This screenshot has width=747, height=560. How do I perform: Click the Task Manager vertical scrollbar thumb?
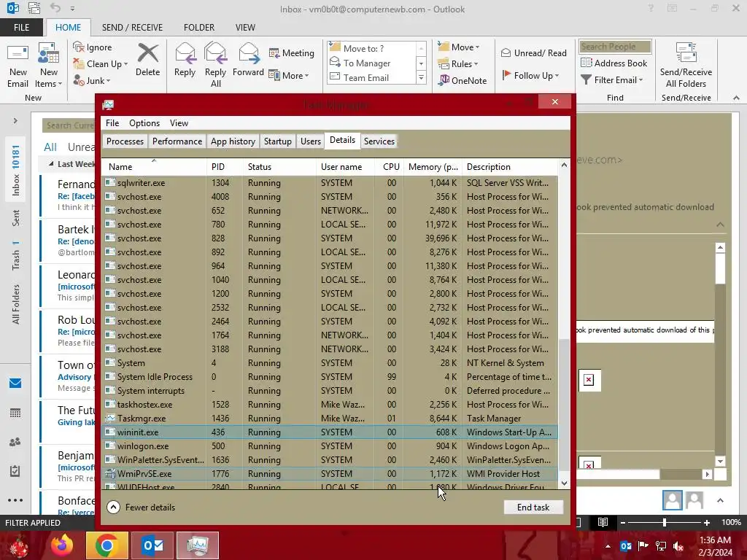(564, 405)
